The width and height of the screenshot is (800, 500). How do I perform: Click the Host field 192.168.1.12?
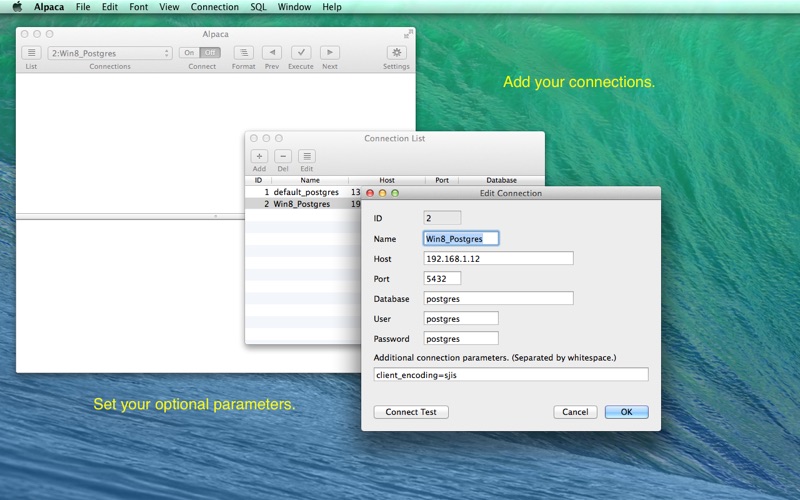[x=498, y=258]
